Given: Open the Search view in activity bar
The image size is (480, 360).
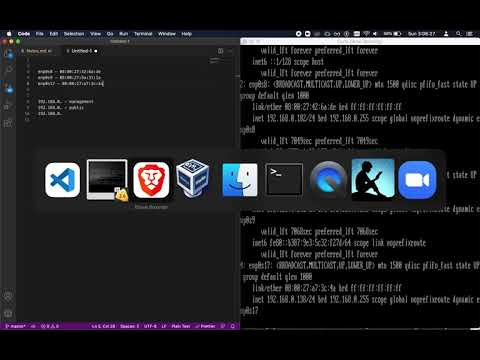Looking at the screenshot, I should coord(8,70).
